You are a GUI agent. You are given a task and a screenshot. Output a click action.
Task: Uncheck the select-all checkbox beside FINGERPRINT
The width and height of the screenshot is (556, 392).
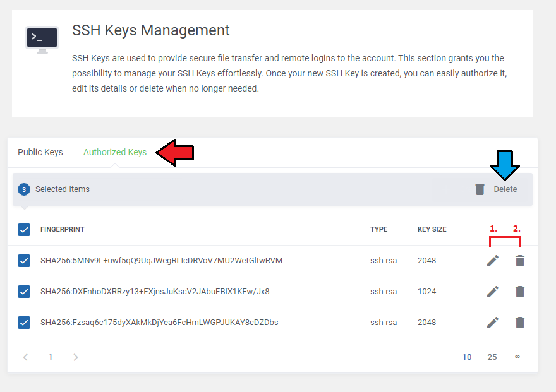24,230
